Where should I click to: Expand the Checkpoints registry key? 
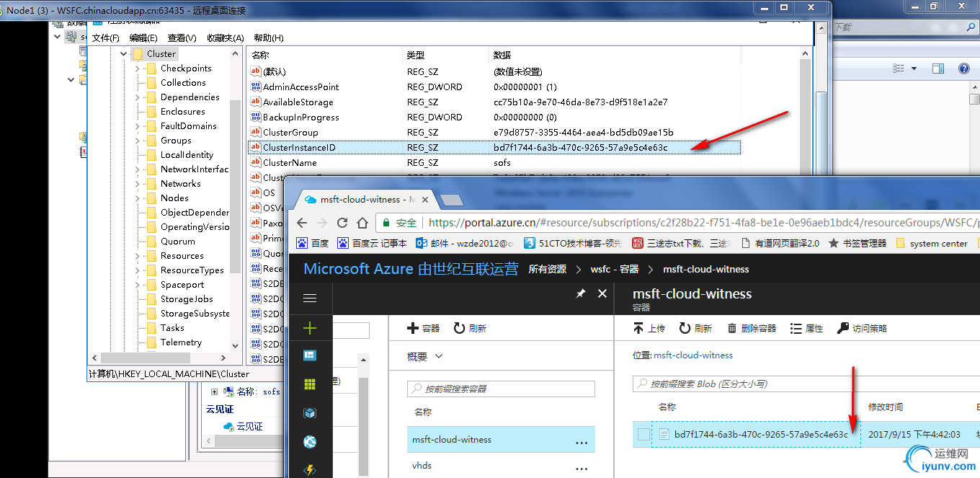(138, 68)
